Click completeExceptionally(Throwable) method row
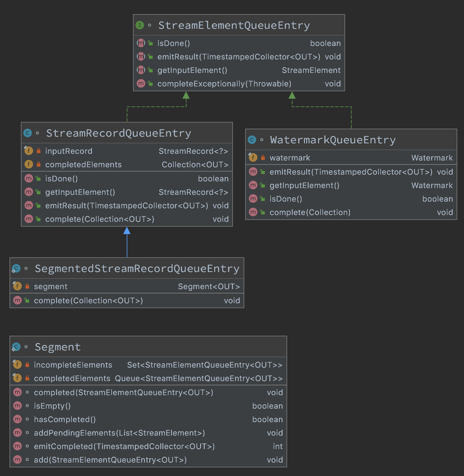This screenshot has height=476, width=464. tap(239, 84)
